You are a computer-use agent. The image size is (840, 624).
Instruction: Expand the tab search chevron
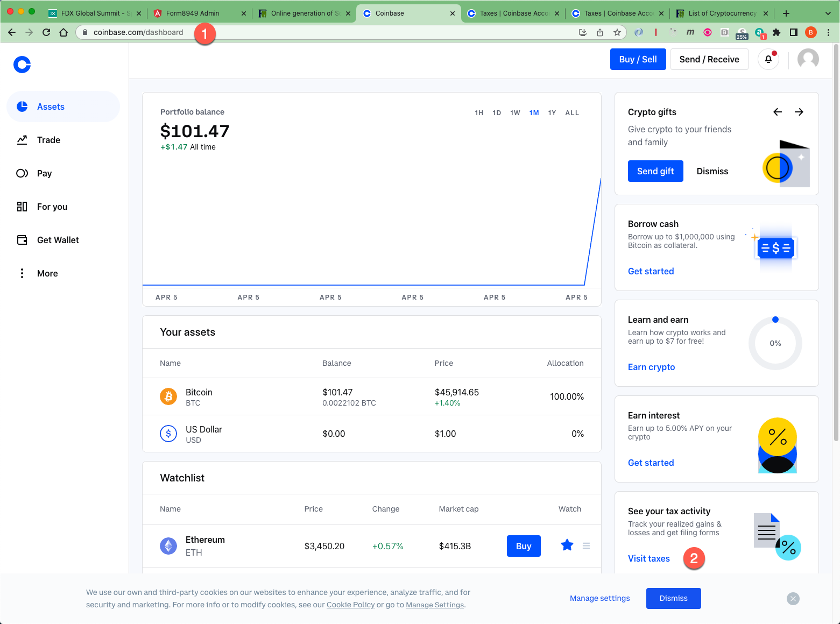[828, 13]
